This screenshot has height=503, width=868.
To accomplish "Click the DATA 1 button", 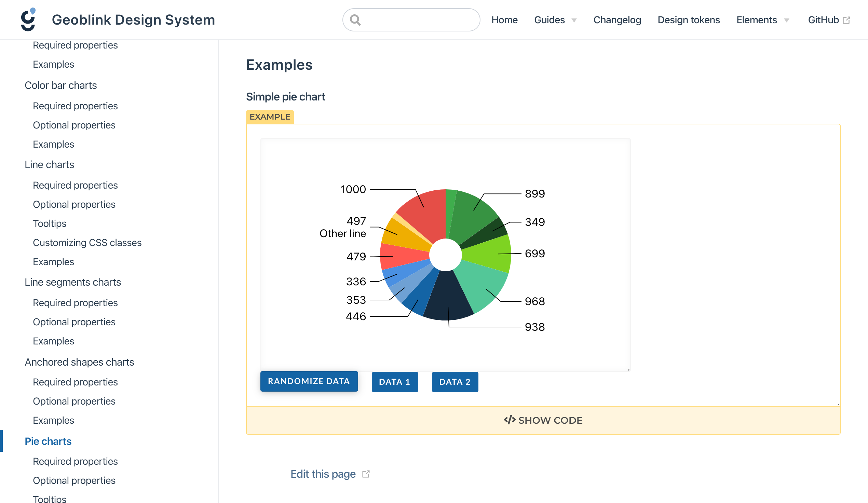I will pos(395,382).
